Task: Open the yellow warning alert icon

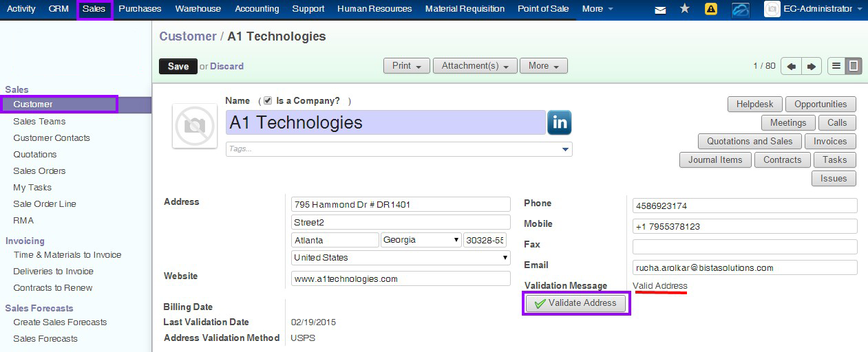Action: coord(711,9)
